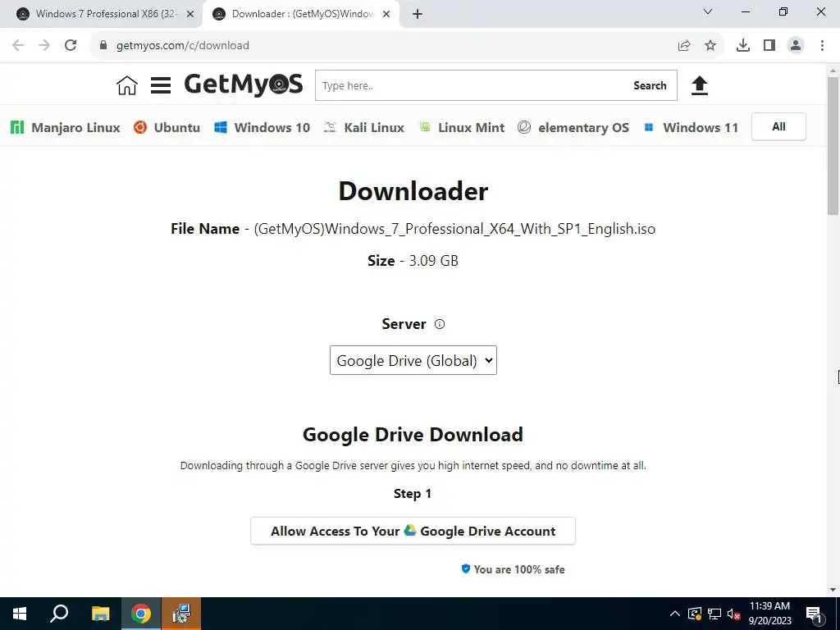Screen dimensions: 840x630
Task: Close the Downloader tab
Action: [386, 15]
